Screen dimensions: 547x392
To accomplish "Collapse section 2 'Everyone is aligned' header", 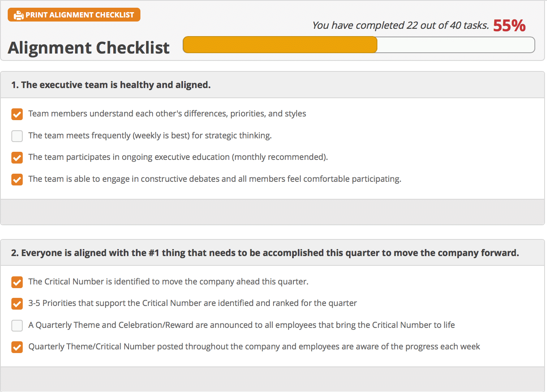I will click(272, 253).
